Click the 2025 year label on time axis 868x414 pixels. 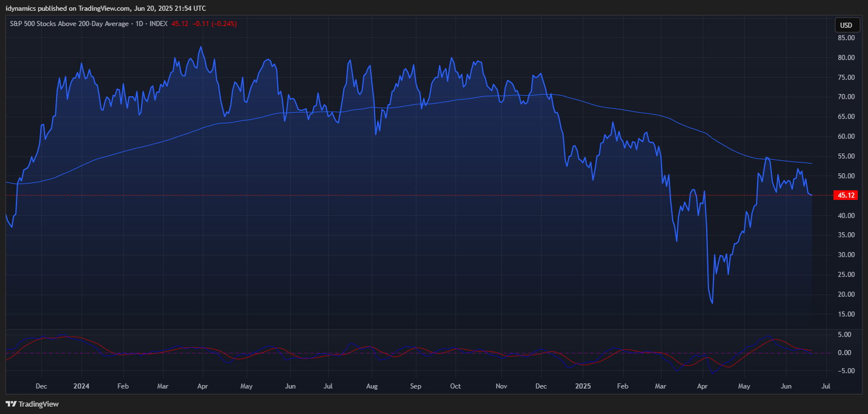[583, 386]
